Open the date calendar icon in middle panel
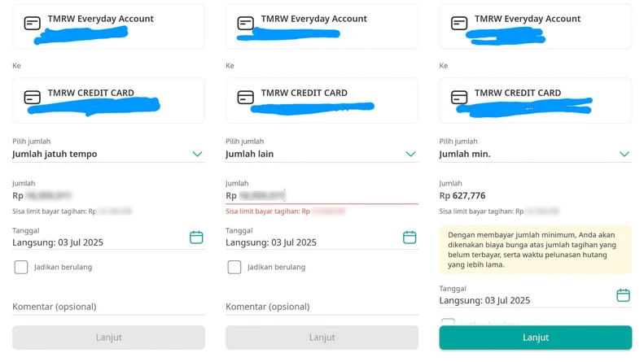This screenshot has height=362, width=644. coord(410,238)
